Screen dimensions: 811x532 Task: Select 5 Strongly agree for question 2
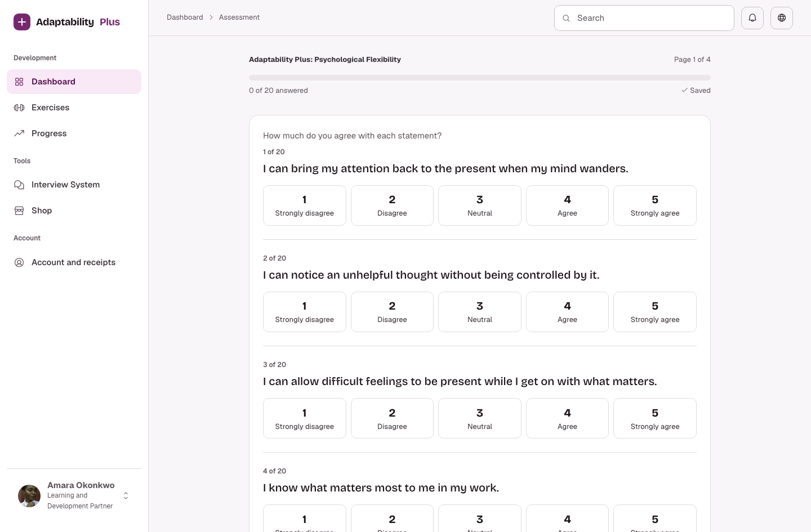tap(655, 312)
